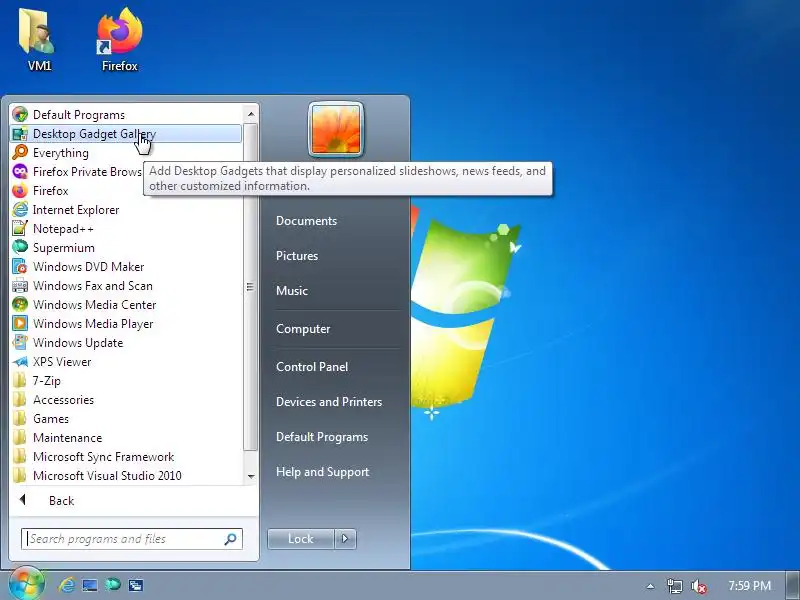Open Windows Fax and Scan icon

(x=20, y=285)
